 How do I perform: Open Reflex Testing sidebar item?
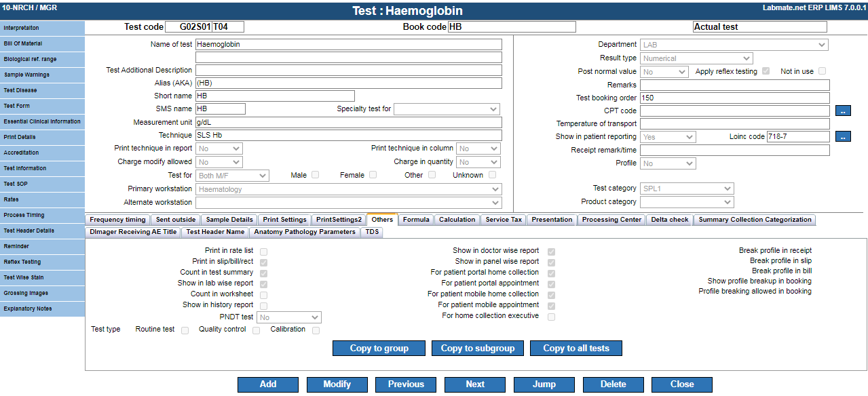pos(42,262)
